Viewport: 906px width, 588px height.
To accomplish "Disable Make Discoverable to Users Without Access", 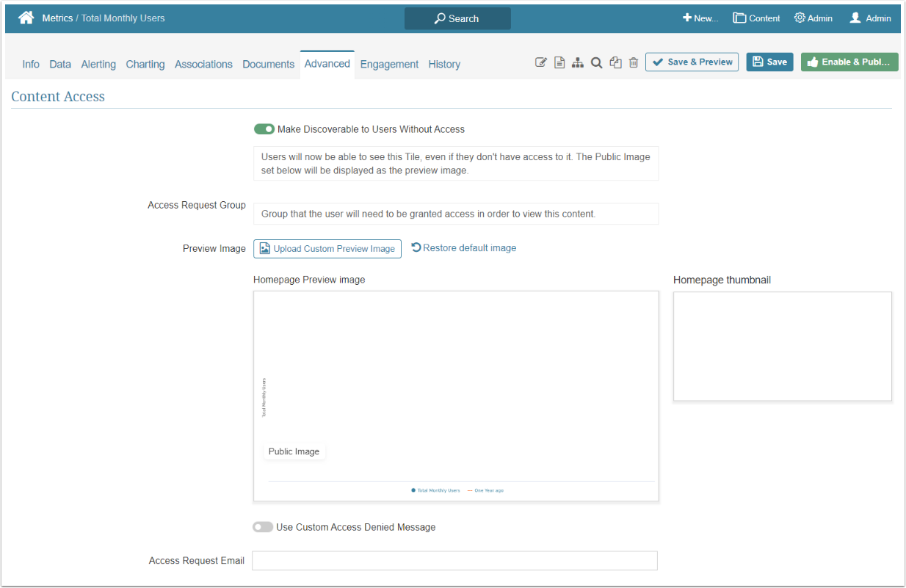I will pos(264,129).
